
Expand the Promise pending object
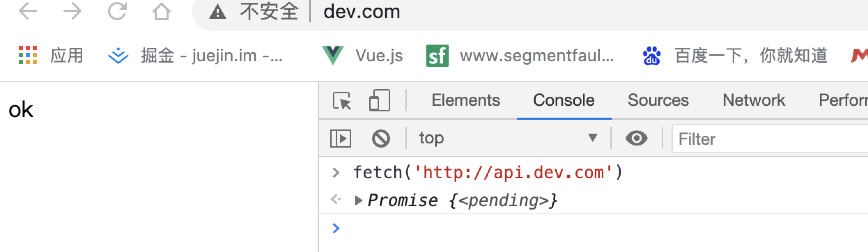(358, 200)
